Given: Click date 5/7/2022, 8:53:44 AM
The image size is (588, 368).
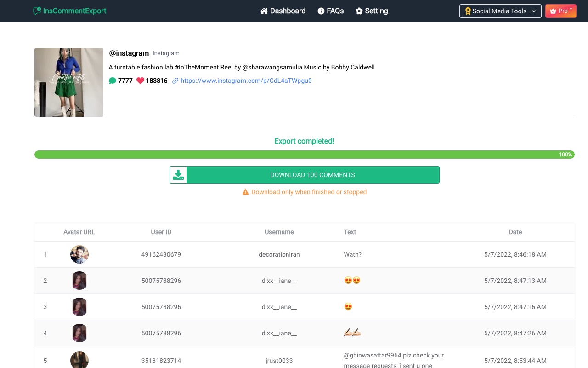Looking at the screenshot, I should [515, 361].
